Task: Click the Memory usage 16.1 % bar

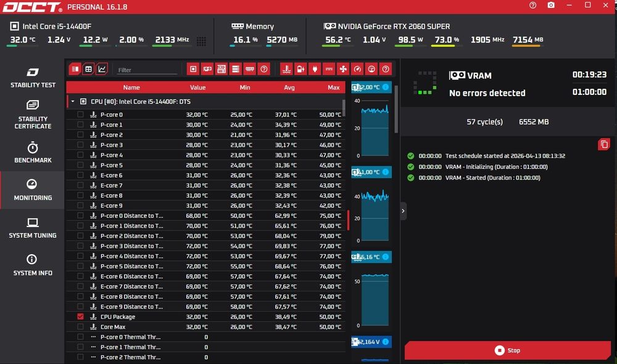Action: pyautogui.click(x=245, y=46)
